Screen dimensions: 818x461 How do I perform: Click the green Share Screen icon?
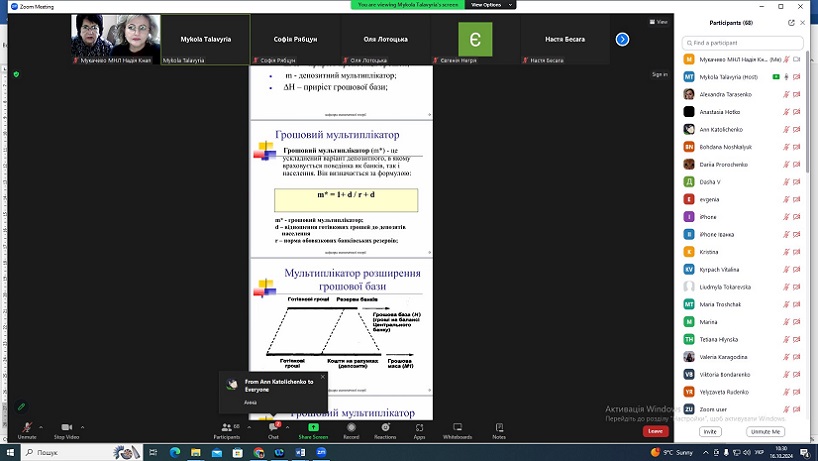click(314, 427)
